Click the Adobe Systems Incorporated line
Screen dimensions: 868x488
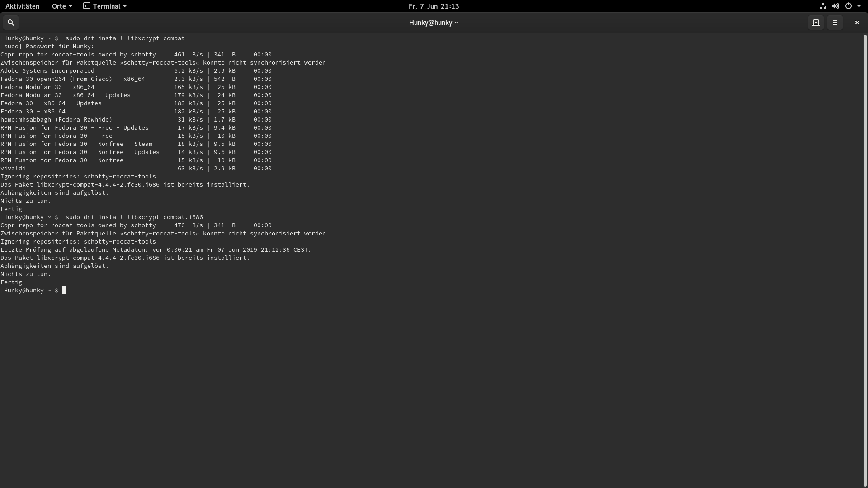47,71
